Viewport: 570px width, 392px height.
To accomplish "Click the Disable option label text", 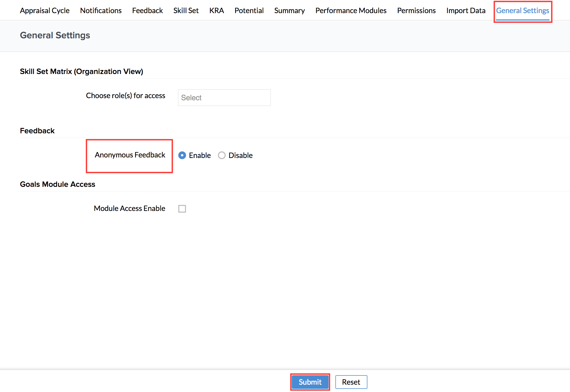I will [240, 155].
